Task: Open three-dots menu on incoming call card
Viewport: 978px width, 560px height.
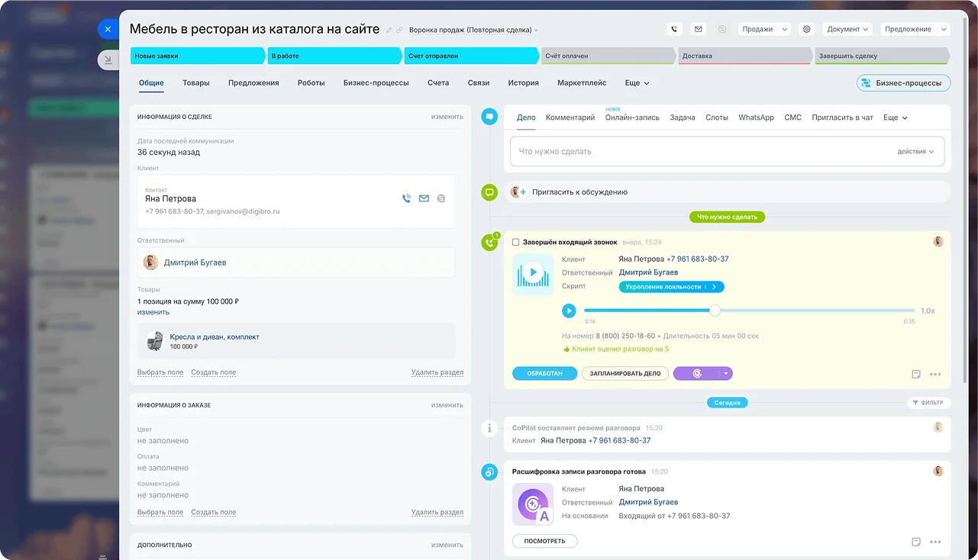Action: (935, 374)
